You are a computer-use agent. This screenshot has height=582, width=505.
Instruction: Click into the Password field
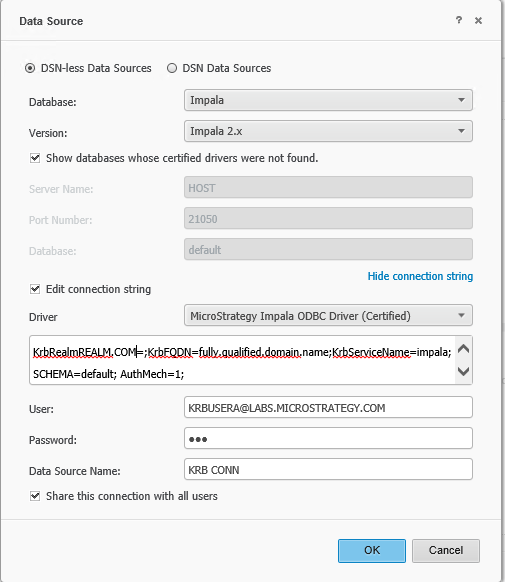pyautogui.click(x=328, y=438)
